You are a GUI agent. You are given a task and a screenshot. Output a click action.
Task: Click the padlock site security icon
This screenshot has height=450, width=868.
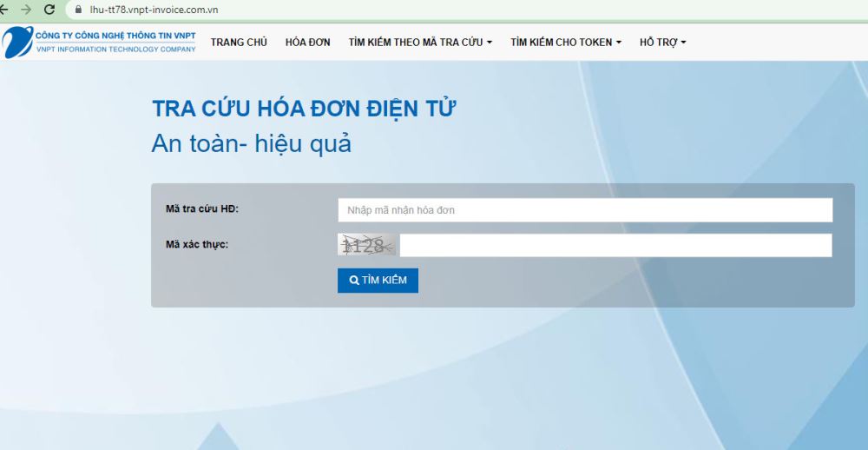[78, 10]
